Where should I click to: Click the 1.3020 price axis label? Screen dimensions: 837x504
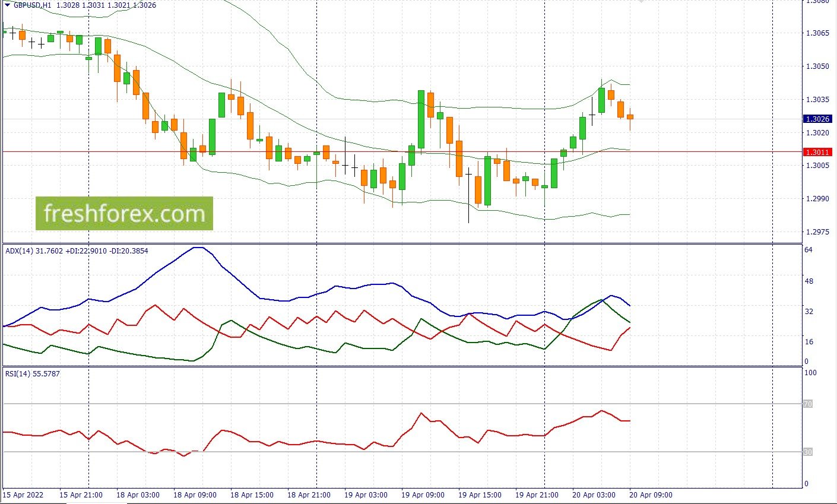click(817, 132)
